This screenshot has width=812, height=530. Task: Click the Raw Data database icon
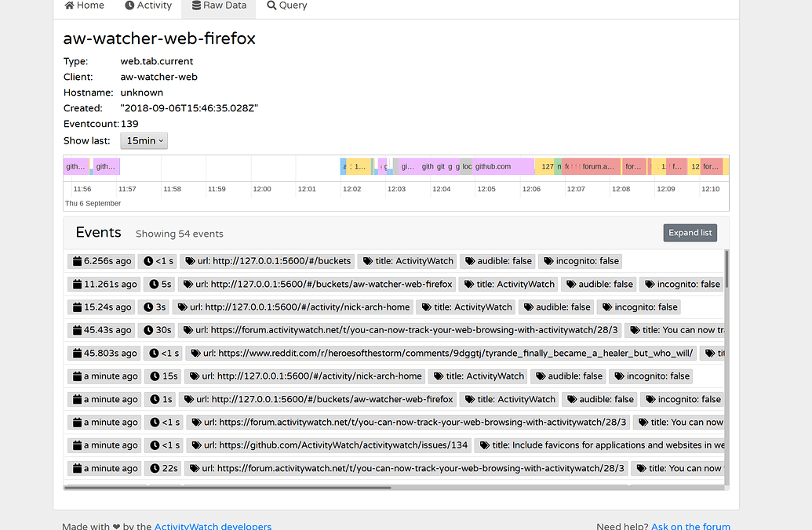point(196,5)
